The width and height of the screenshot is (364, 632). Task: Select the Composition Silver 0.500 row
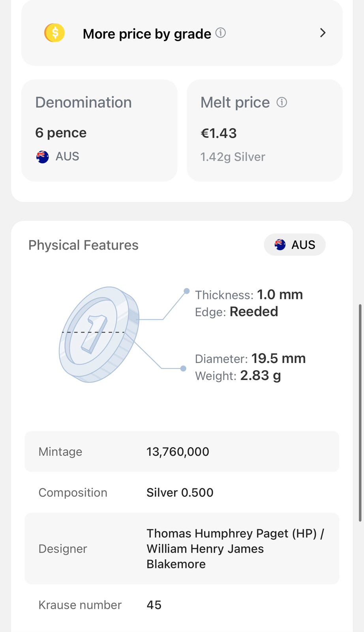[x=182, y=493]
